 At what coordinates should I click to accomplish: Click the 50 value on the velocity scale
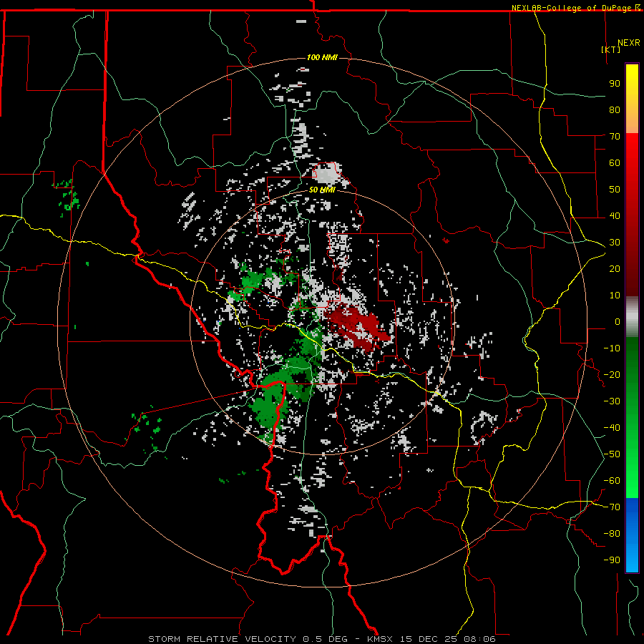pos(615,190)
